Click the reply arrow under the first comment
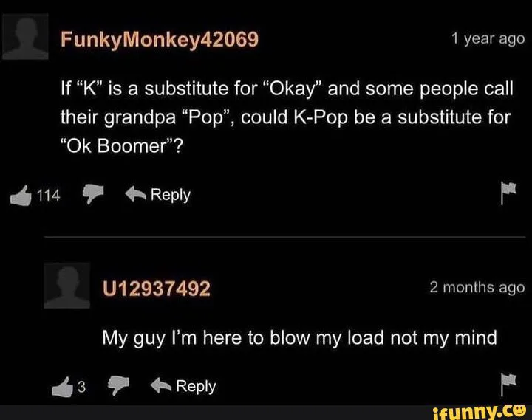 point(135,194)
